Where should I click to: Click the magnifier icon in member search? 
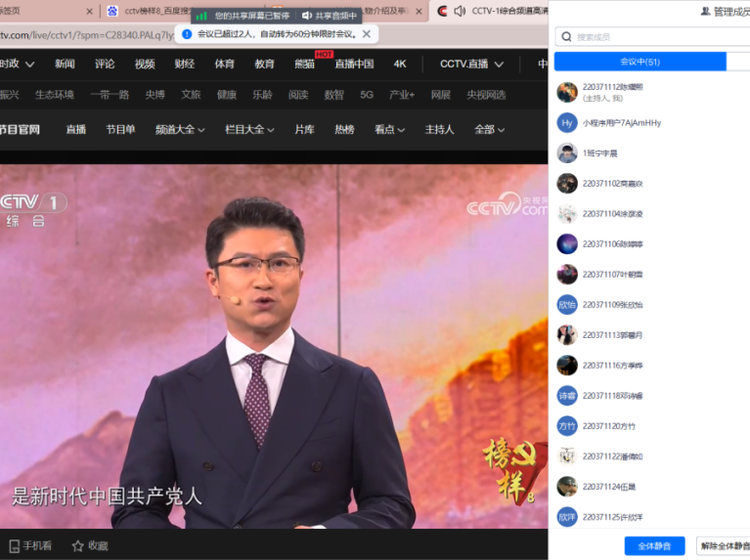tap(565, 37)
